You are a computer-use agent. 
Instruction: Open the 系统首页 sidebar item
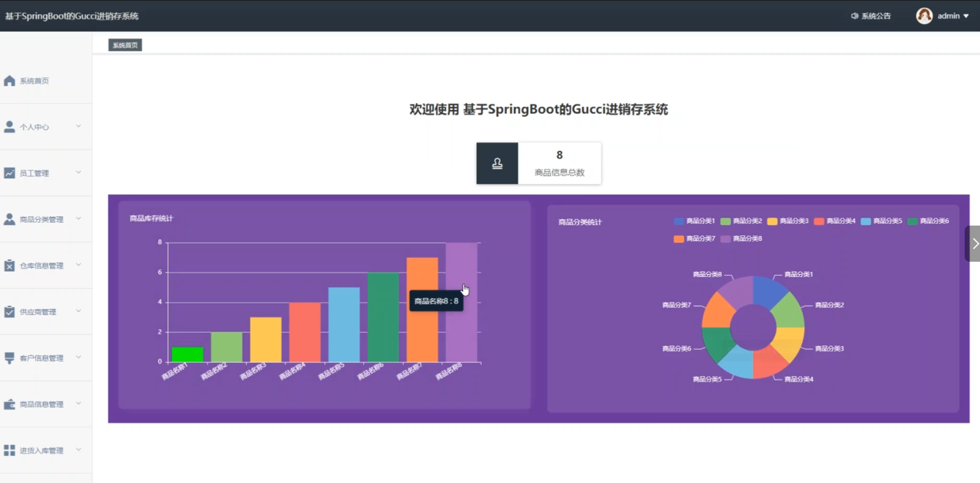point(46,81)
